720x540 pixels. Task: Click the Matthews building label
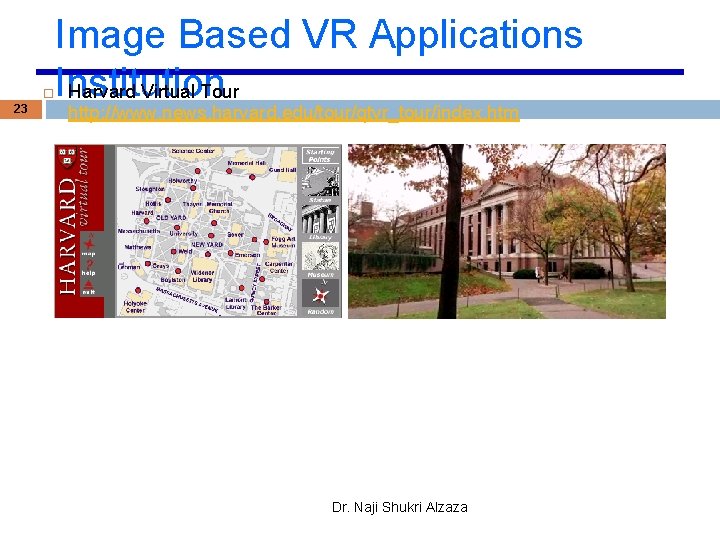[138, 247]
